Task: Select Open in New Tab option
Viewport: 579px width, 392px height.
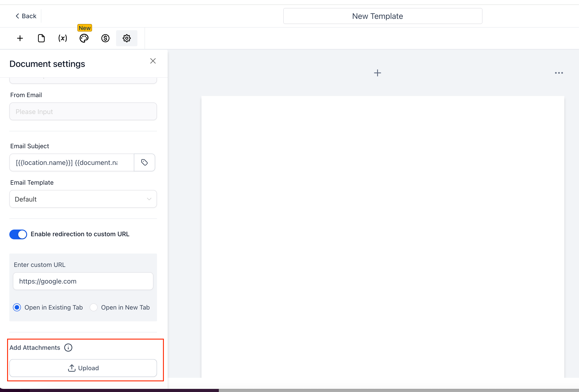Action: pos(94,308)
